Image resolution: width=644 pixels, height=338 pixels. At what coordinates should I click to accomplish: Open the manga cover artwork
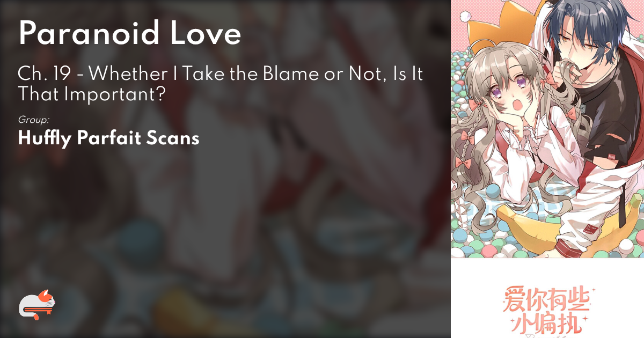click(547, 129)
